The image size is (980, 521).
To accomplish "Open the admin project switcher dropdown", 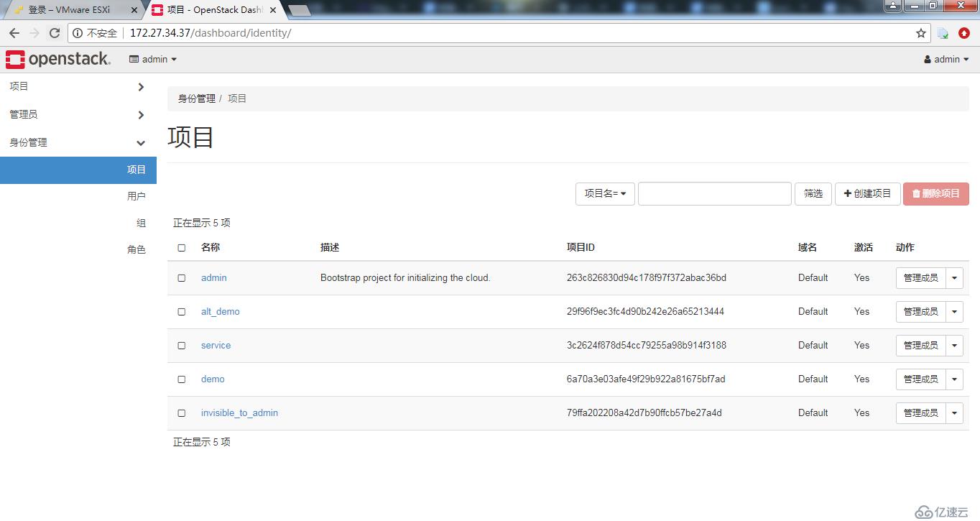I will [x=153, y=60].
